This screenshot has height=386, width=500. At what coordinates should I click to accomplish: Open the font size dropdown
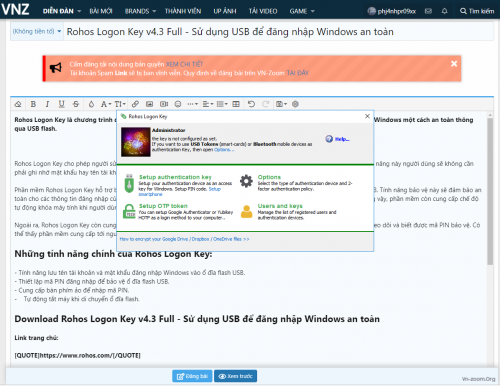click(120, 104)
